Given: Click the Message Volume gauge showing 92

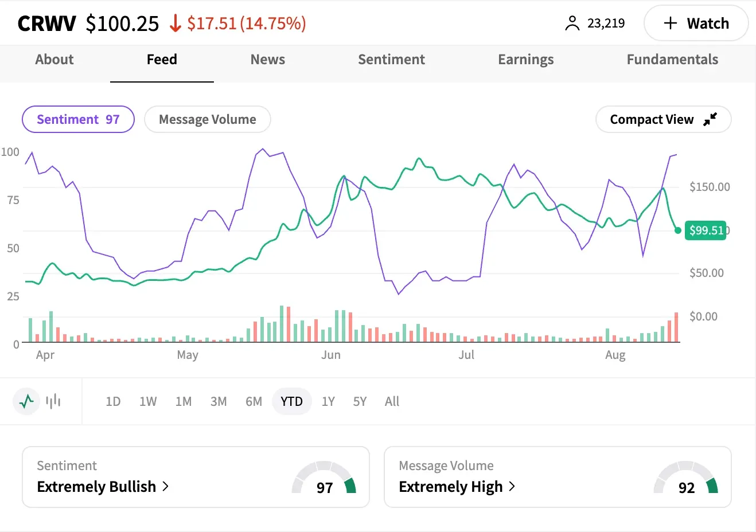Looking at the screenshot, I should click(x=685, y=479).
